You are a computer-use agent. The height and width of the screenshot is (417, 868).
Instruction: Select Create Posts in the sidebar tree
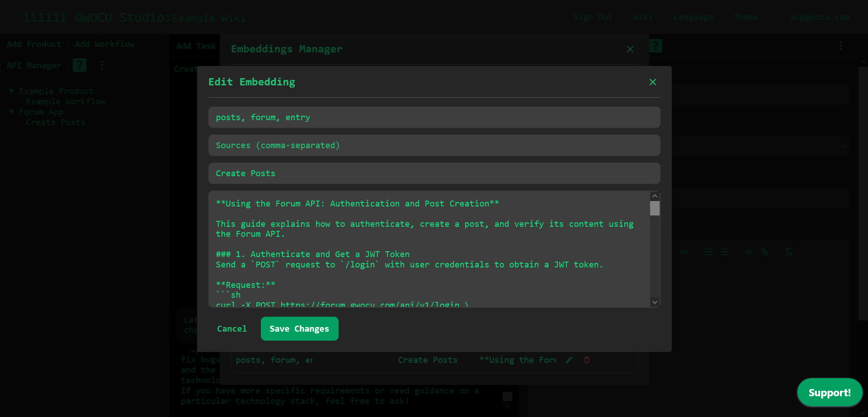(56, 122)
